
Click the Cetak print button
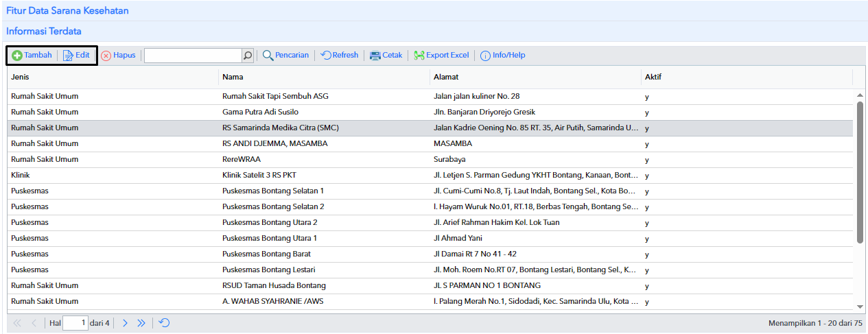pos(386,56)
